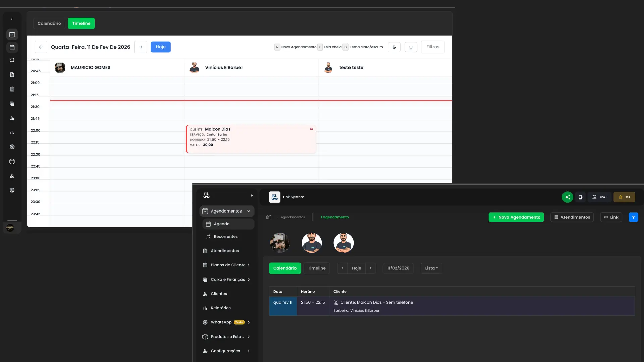Viewport: 644px width, 362px height.
Task: Open the notifications bell showing 175
Action: [x=624, y=197]
